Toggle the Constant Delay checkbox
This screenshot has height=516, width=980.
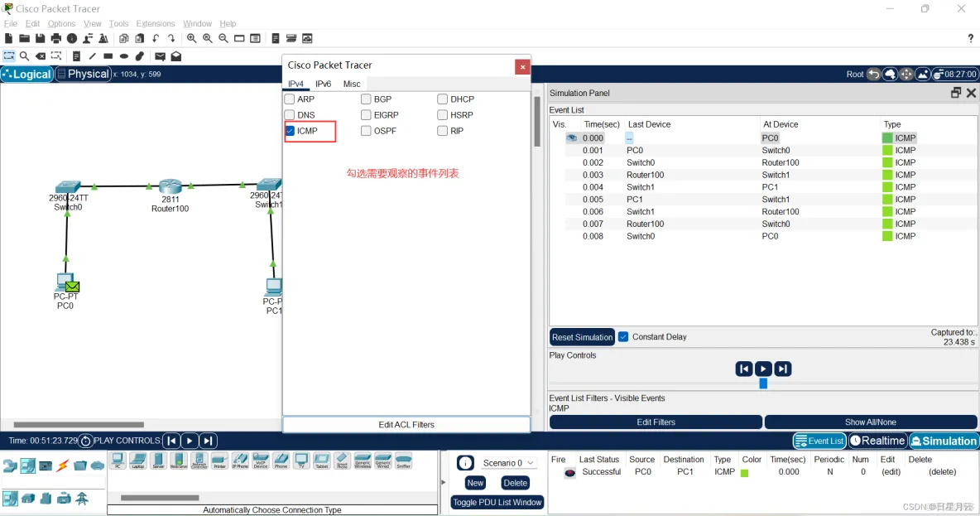pyautogui.click(x=623, y=336)
